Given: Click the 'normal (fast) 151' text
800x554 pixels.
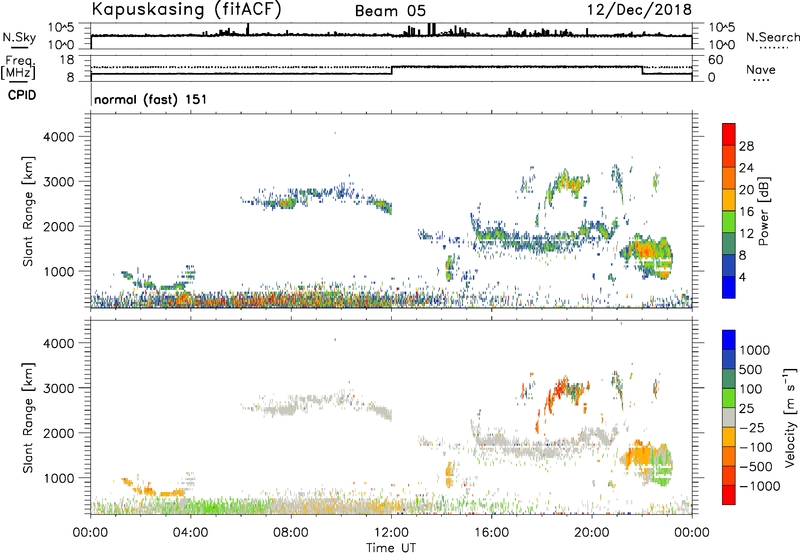Looking at the screenshot, I should (x=151, y=99).
